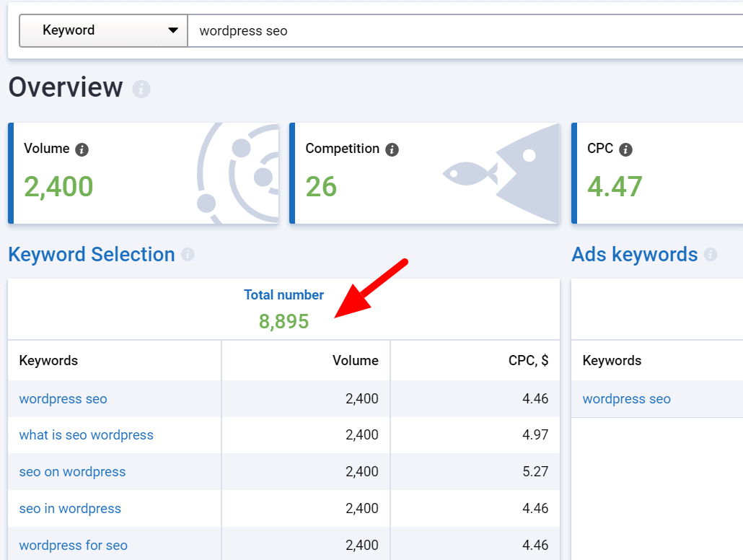
Task: Click the Volume card value 2,400
Action: pyautogui.click(x=58, y=187)
